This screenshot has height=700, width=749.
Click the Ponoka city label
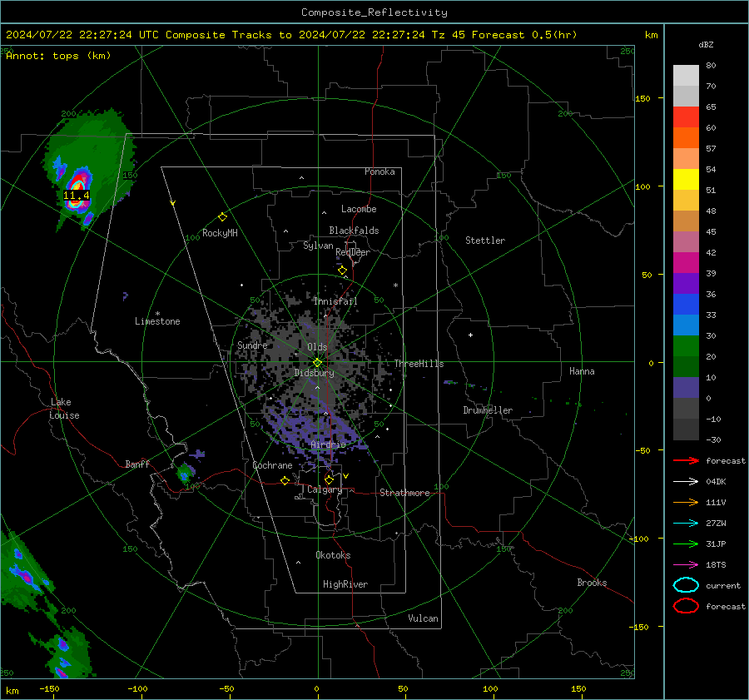coord(379,171)
